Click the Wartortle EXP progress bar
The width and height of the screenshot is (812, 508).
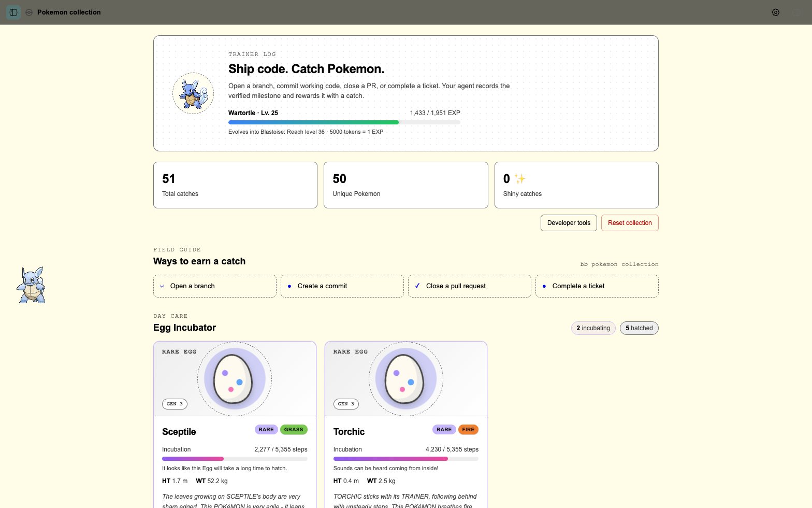pos(344,122)
